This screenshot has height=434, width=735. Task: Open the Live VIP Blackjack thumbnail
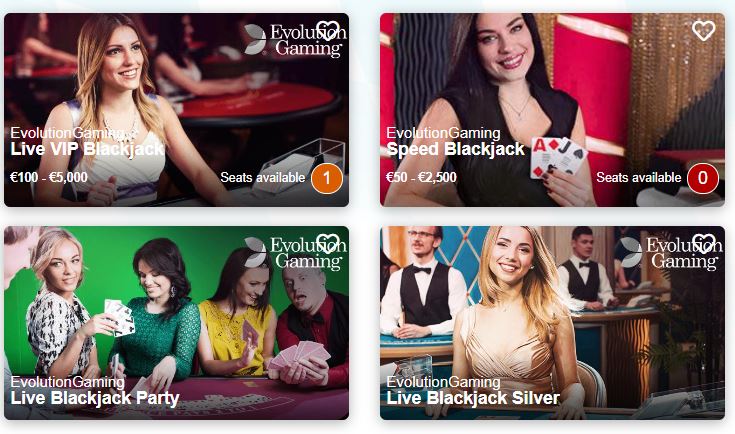click(176, 110)
